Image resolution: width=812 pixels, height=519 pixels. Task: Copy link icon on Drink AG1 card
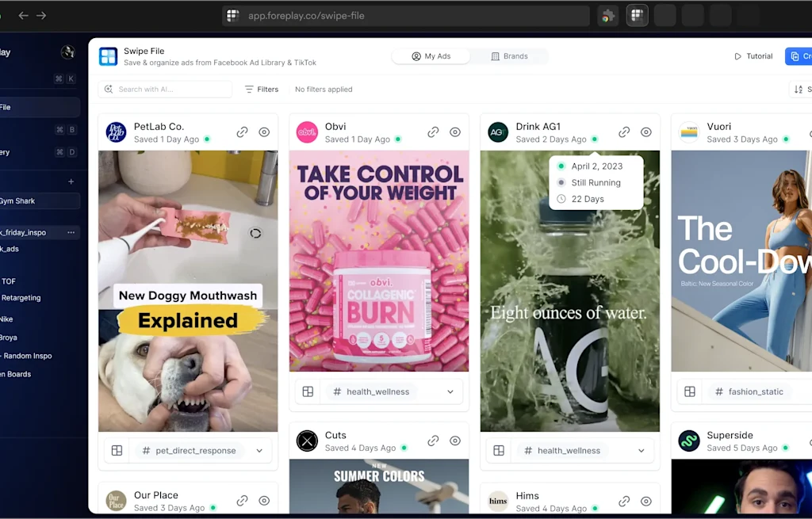[x=624, y=132]
